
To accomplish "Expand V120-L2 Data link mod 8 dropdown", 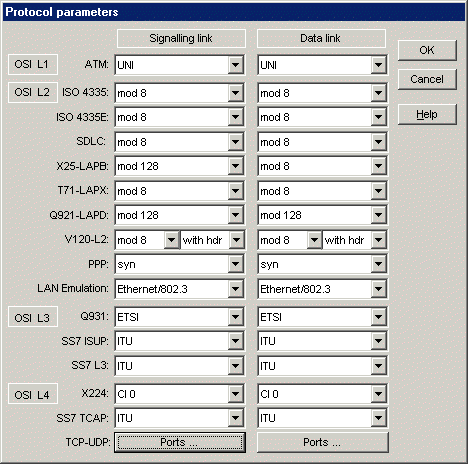I will click(x=314, y=240).
